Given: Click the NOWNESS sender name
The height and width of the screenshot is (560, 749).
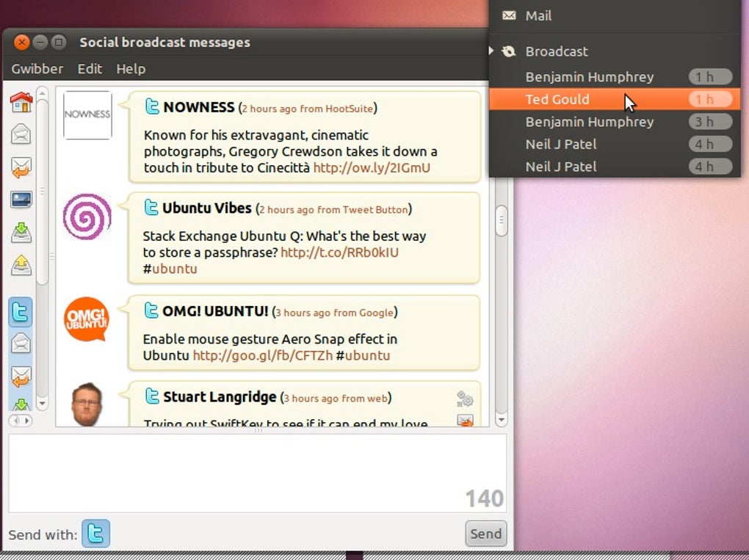Looking at the screenshot, I should pyautogui.click(x=199, y=107).
